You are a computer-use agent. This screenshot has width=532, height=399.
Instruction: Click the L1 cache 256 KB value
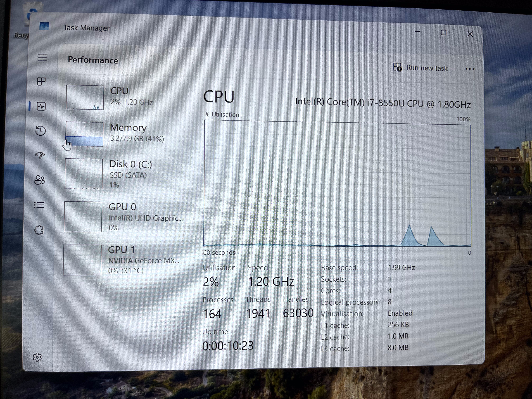[x=398, y=325]
